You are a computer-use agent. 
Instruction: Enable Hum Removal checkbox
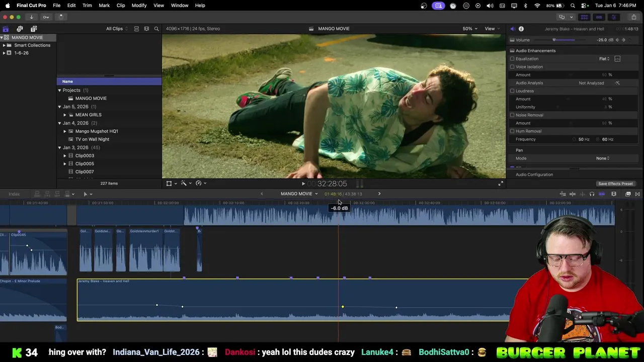tap(512, 131)
